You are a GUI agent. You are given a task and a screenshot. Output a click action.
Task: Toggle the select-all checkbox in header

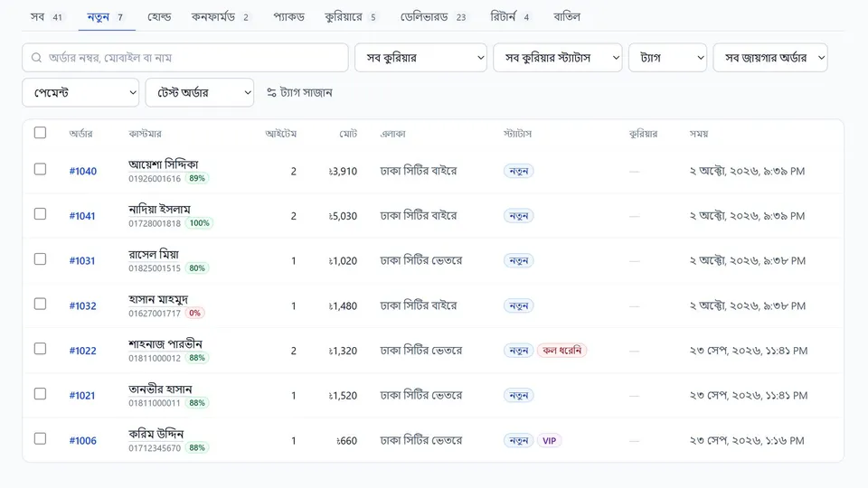pos(40,133)
